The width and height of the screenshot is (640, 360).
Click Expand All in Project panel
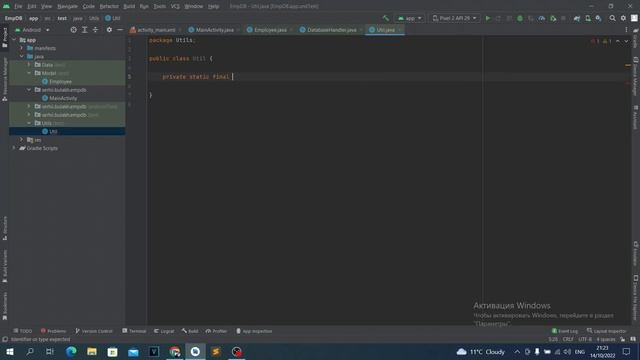(x=84, y=30)
